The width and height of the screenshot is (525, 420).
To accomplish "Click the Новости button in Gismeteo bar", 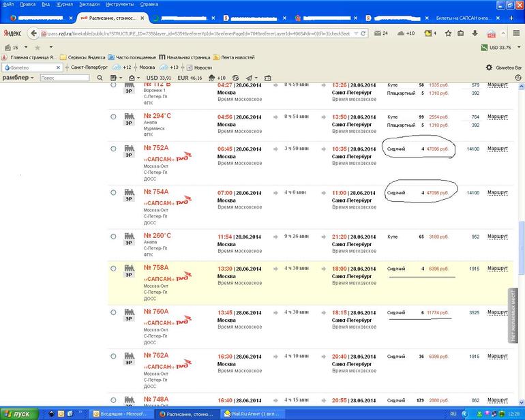I will click(x=199, y=67).
